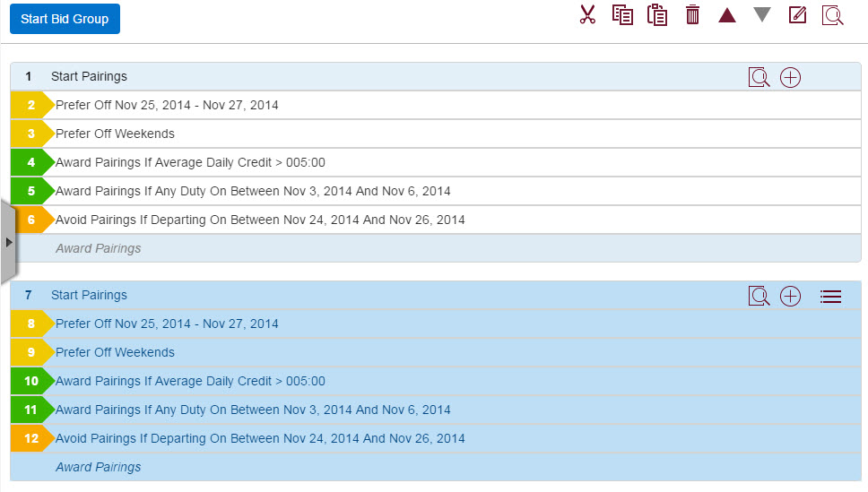Image resolution: width=868 pixels, height=492 pixels.
Task: Click the Copy icon in toolbar
Action: 622,15
